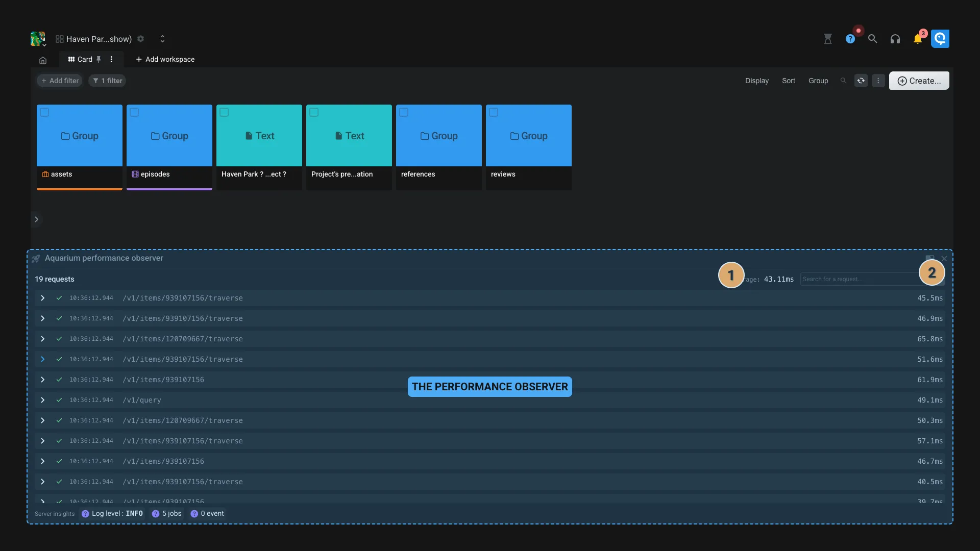Click the refresh/sync icon
The width and height of the screenshot is (980, 551).
coord(861,80)
